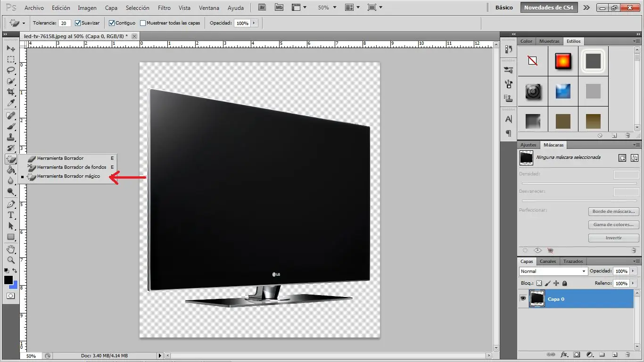Viewport: 644px width, 362px height.
Task: Select the Básico workspace
Action: [x=504, y=8]
